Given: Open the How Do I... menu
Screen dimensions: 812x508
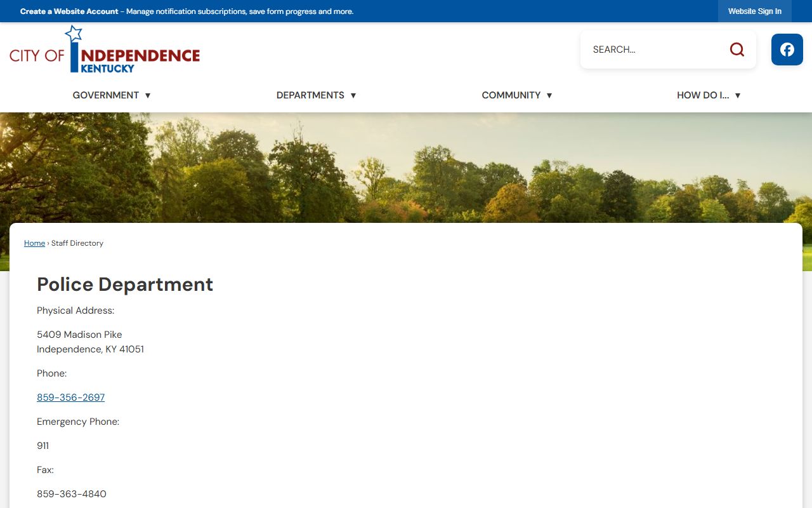Looking at the screenshot, I should 702,95.
